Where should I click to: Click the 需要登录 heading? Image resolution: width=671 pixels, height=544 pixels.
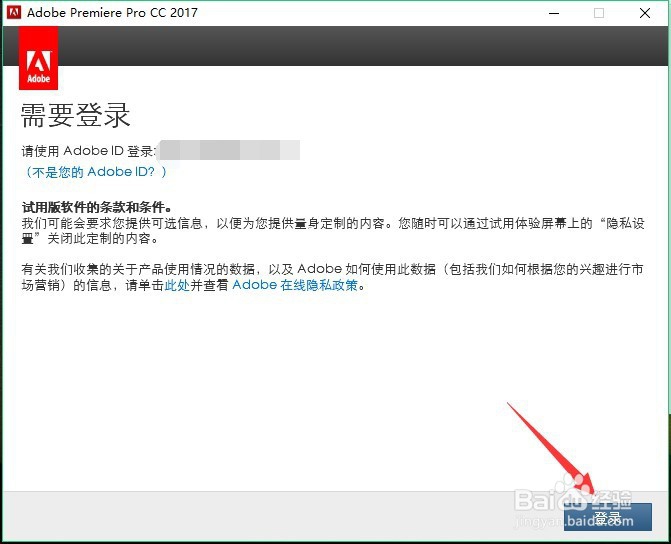[x=75, y=115]
